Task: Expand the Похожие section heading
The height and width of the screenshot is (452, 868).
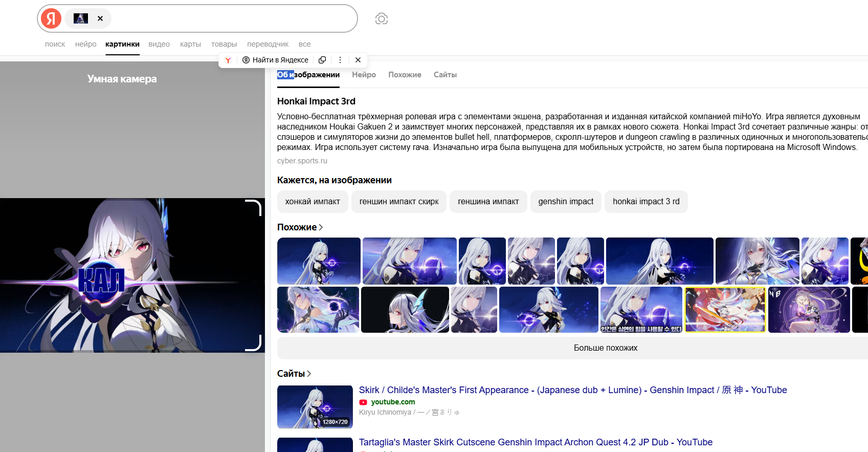Action: point(300,227)
